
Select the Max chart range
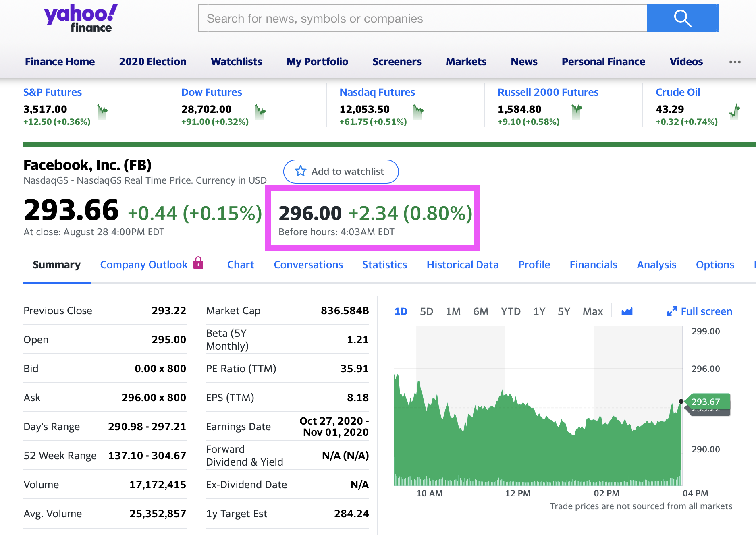[x=593, y=311]
